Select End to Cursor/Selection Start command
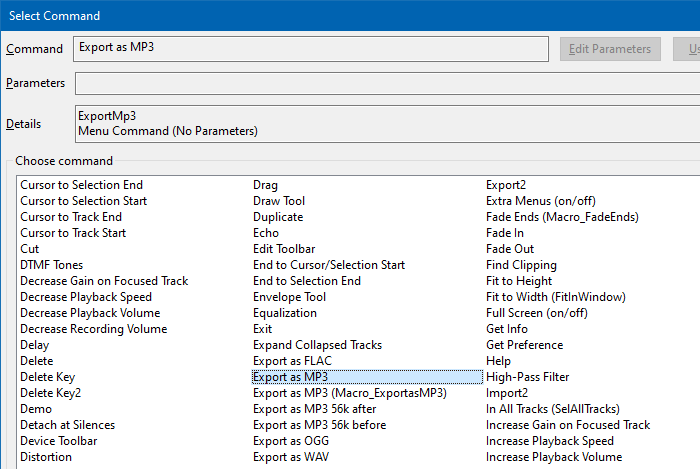 coord(329,265)
